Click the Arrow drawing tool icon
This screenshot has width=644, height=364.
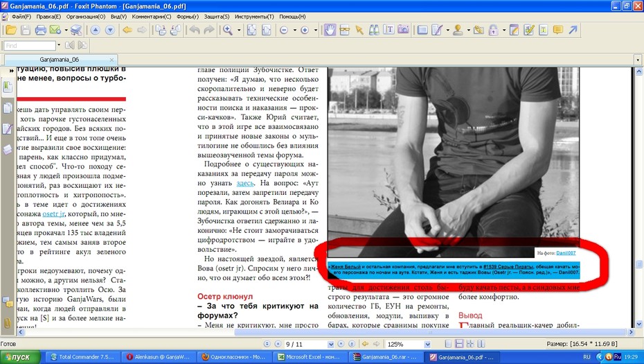pos(573,30)
